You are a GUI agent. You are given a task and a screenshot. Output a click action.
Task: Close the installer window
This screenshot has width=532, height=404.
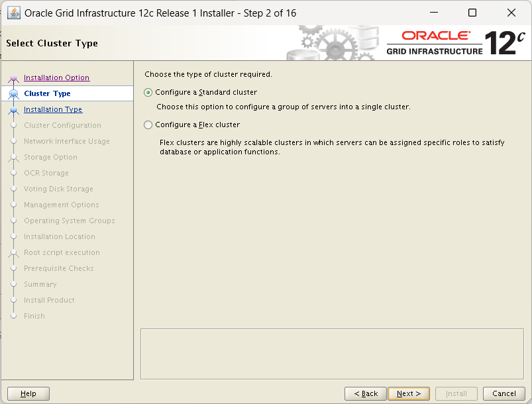pos(511,13)
